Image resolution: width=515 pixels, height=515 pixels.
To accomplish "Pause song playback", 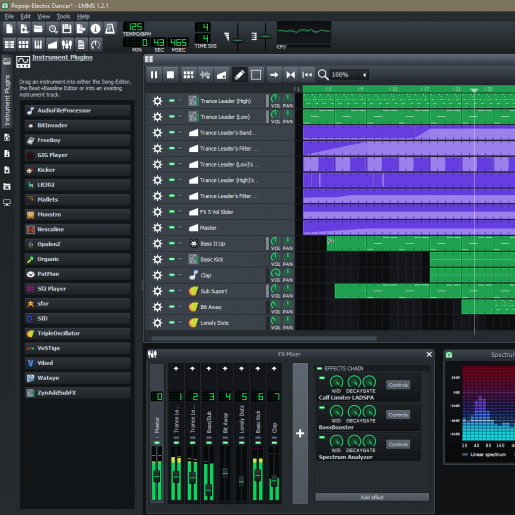I will (154, 75).
